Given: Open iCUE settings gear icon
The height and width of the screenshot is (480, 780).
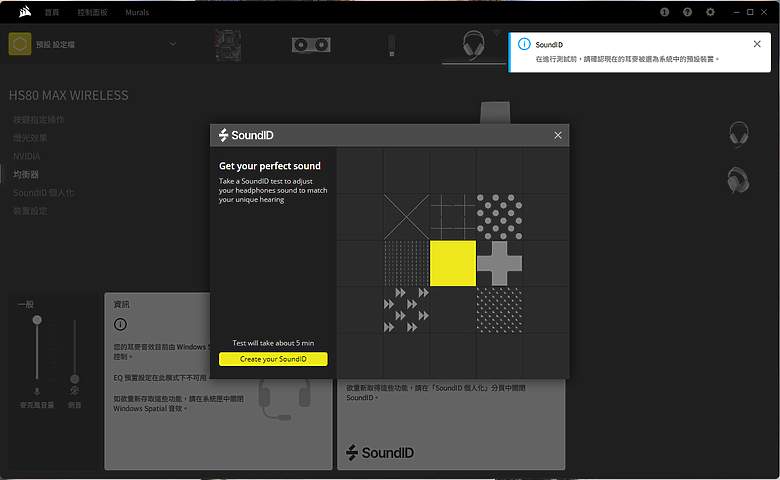Looking at the screenshot, I should pyautogui.click(x=710, y=12).
